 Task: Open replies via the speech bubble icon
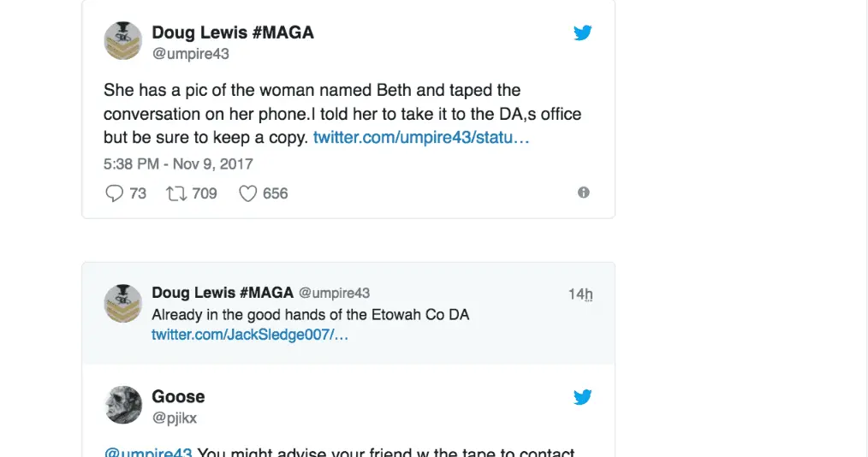115,193
